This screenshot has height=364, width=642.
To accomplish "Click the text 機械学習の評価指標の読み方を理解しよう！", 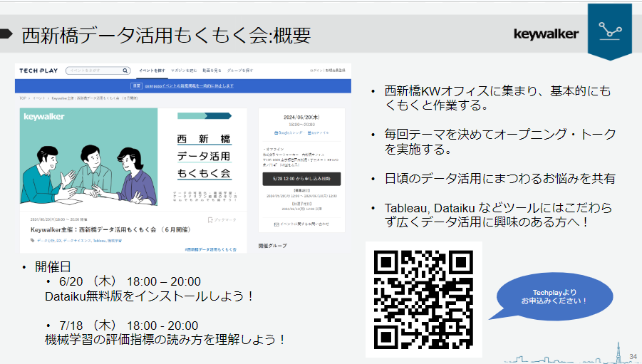I will (x=166, y=340).
